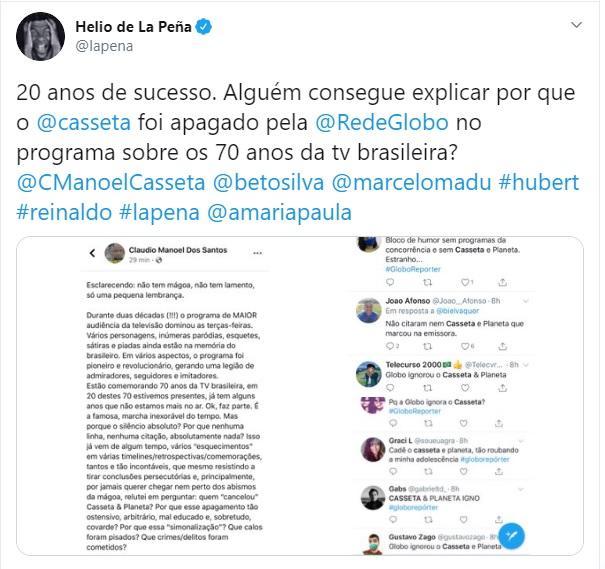605x569 pixels.
Task: Click the blue compose tweet floating button
Action: pos(511,535)
